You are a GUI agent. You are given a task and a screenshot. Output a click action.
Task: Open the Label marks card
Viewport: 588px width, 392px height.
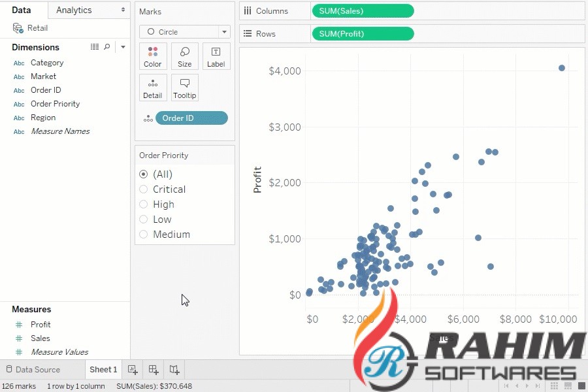pyautogui.click(x=216, y=56)
